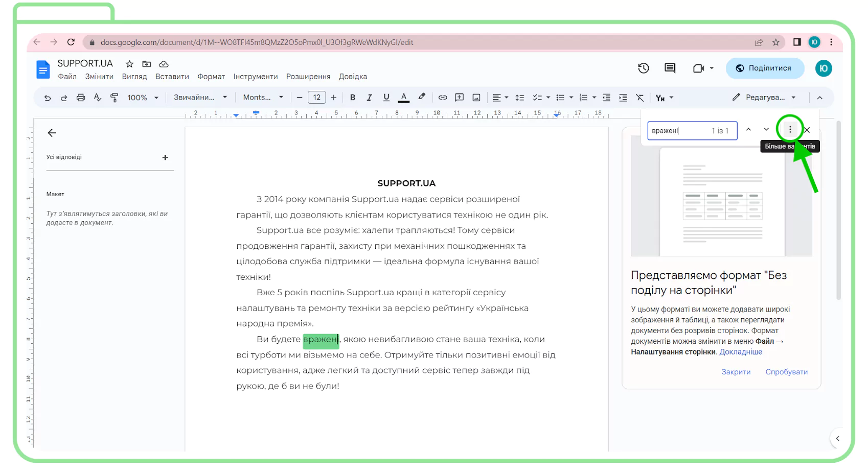Screen dimensions: 868x474
Task: Open the paragraph style dropdown
Action: pyautogui.click(x=200, y=98)
